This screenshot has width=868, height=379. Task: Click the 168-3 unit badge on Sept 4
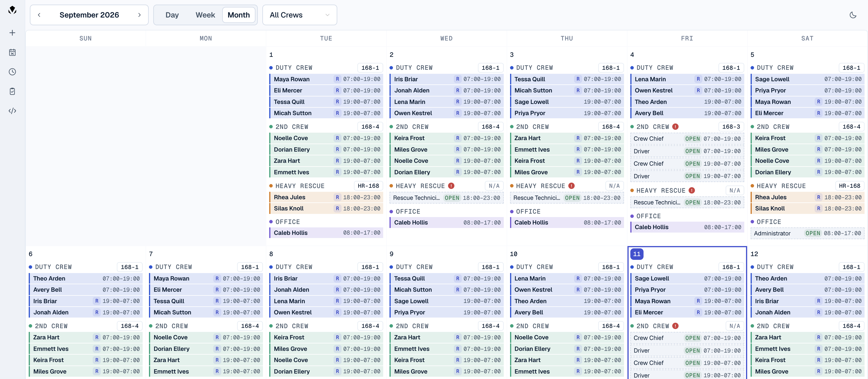click(731, 127)
